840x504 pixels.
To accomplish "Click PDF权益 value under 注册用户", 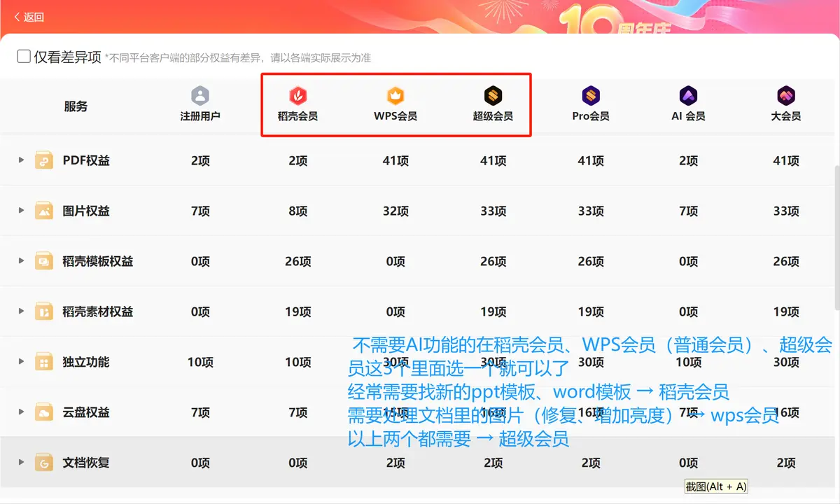I will (x=200, y=160).
